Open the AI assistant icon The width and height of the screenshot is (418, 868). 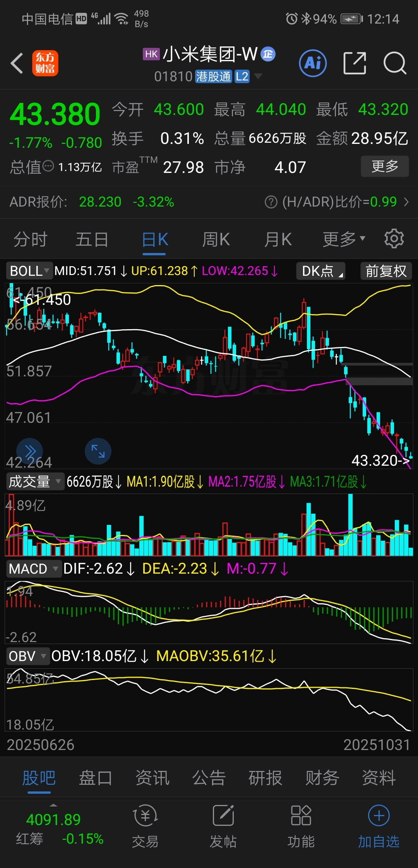coord(313,63)
